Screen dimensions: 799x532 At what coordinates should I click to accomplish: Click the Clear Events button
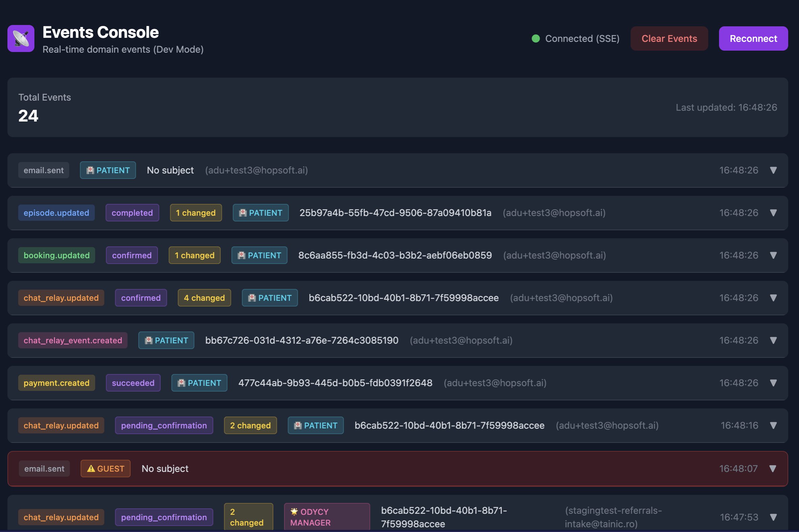(669, 38)
